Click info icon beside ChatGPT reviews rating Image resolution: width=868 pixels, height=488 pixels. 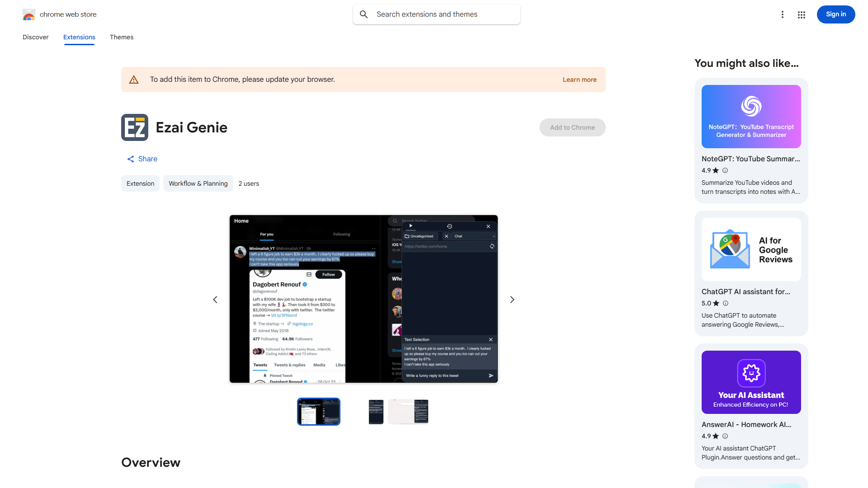point(726,303)
